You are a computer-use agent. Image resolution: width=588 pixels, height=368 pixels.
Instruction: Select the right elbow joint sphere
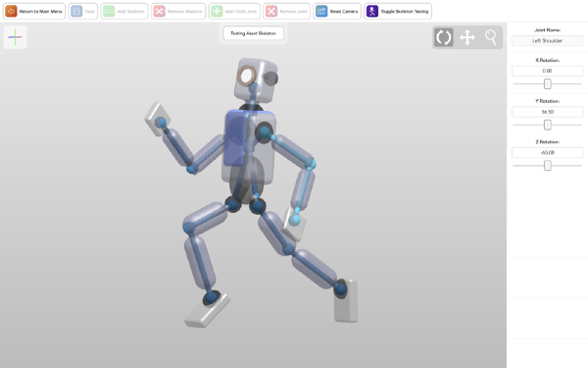(x=192, y=169)
